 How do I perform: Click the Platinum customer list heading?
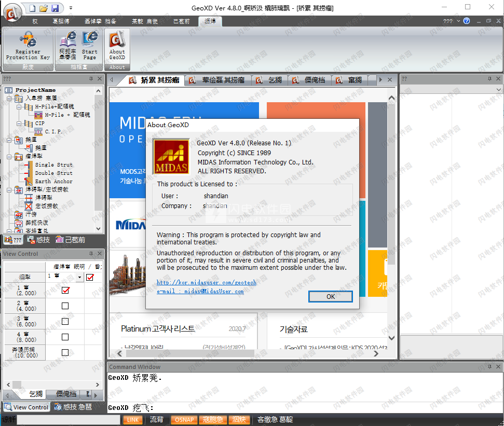tap(158, 328)
